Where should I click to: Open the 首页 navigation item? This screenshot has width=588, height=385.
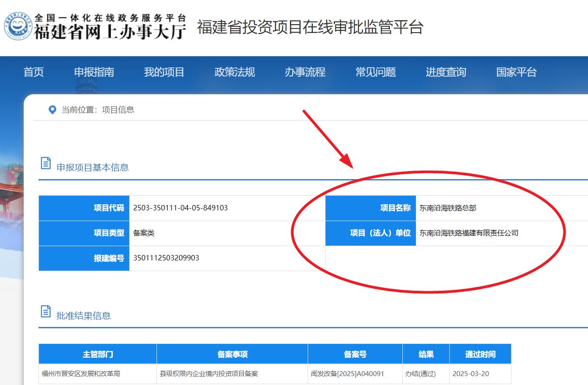(34, 72)
